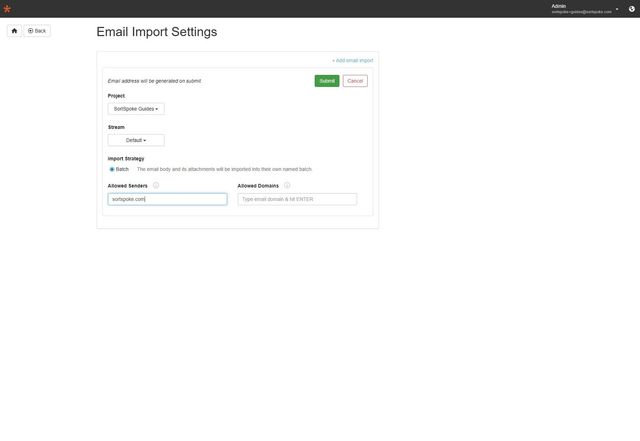Focus the Allowed Domains input field
The height and width of the screenshot is (441, 640).
pos(297,199)
